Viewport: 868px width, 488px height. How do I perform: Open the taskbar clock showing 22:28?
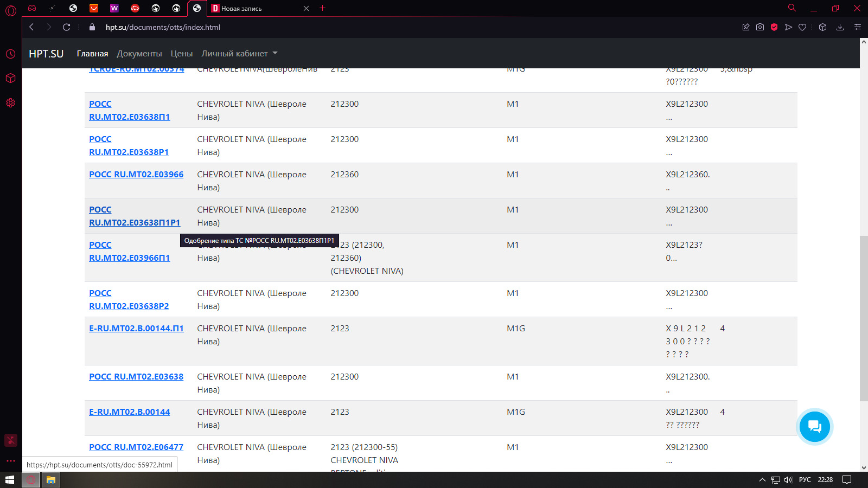point(825,480)
